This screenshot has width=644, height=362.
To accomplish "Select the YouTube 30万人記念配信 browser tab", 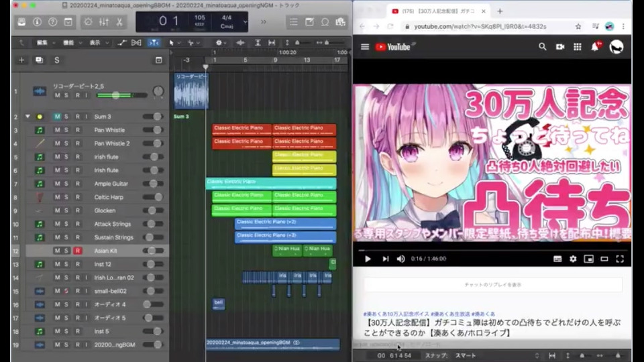I will (438, 11).
